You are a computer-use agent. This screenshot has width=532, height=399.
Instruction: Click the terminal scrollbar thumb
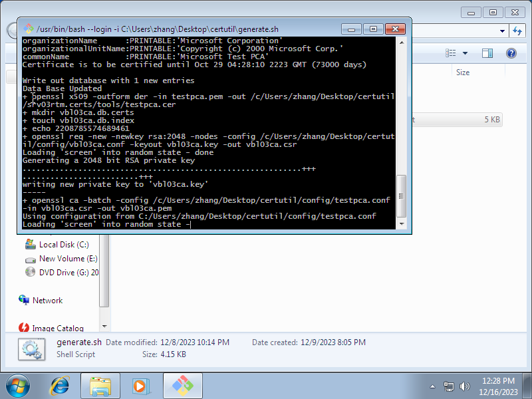[x=402, y=196]
